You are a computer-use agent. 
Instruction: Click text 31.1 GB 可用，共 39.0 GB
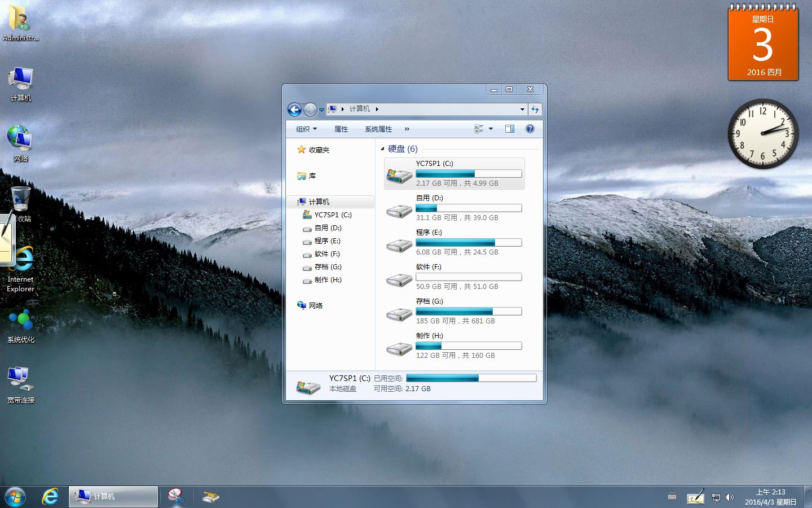coord(457,218)
